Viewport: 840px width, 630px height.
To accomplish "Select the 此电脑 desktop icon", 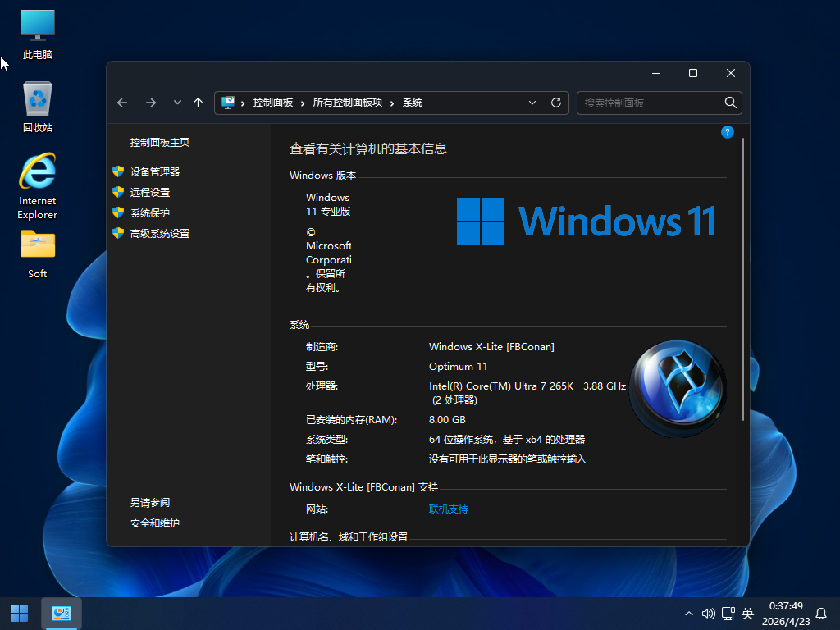I will click(38, 34).
